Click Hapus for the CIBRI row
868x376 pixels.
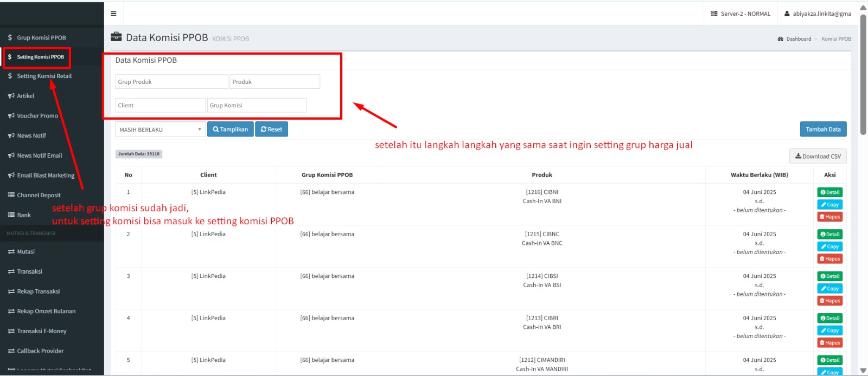pyautogui.click(x=829, y=343)
